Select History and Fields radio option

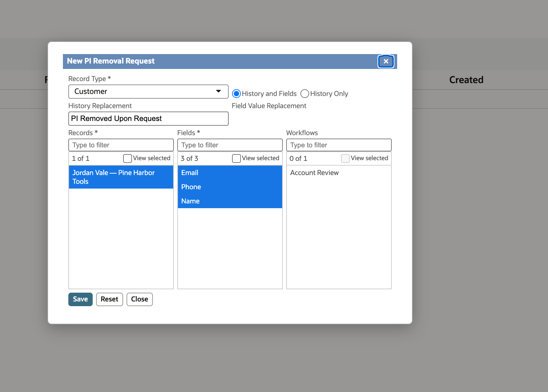[236, 94]
